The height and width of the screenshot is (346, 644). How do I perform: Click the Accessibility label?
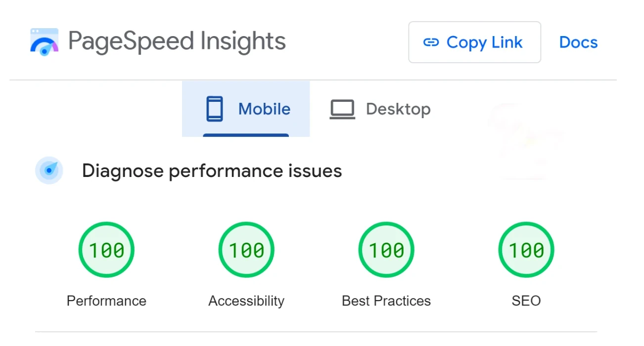(x=246, y=301)
